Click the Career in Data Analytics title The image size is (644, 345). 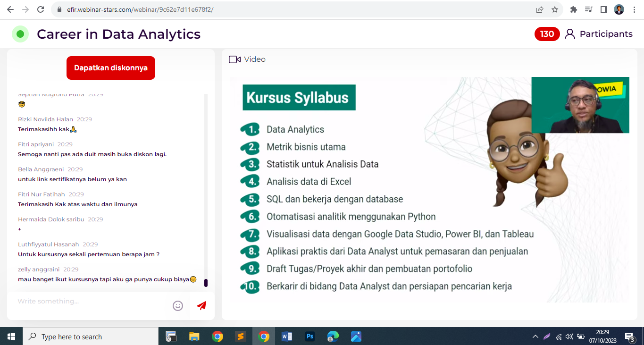click(118, 34)
